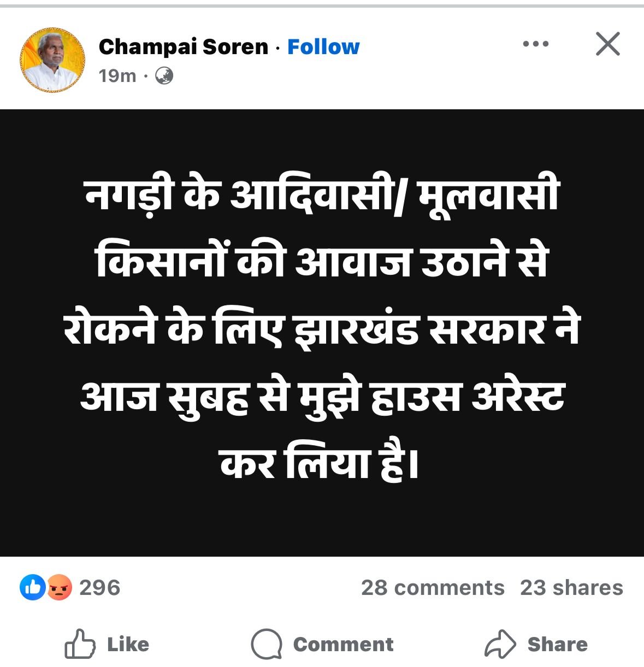644x667 pixels.
Task: View the 23 shares list
Action: [x=571, y=588]
